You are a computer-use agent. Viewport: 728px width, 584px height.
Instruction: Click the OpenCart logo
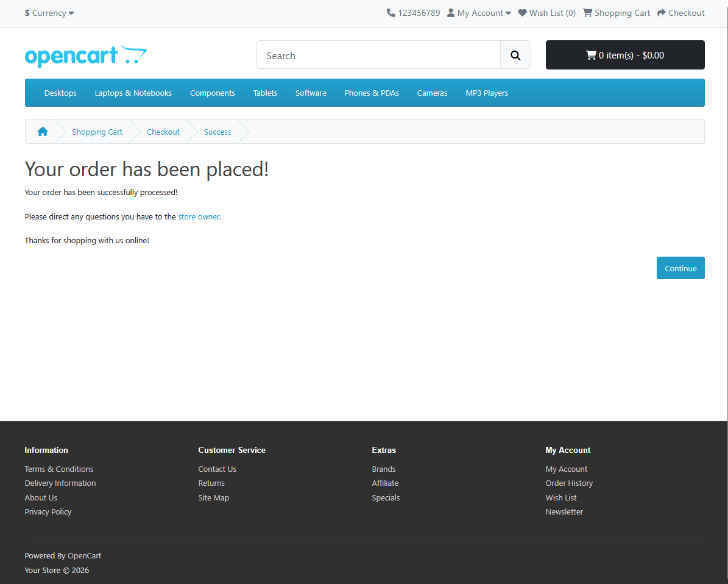coord(86,56)
